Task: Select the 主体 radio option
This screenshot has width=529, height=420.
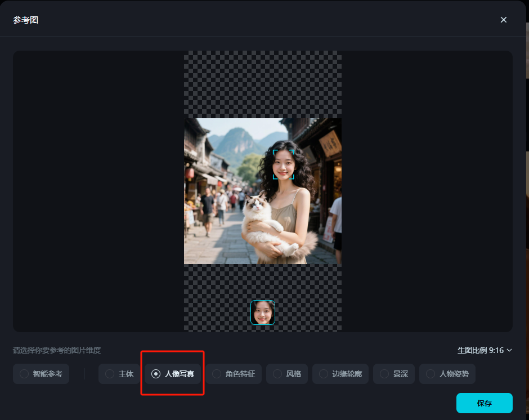Action: pyautogui.click(x=119, y=374)
